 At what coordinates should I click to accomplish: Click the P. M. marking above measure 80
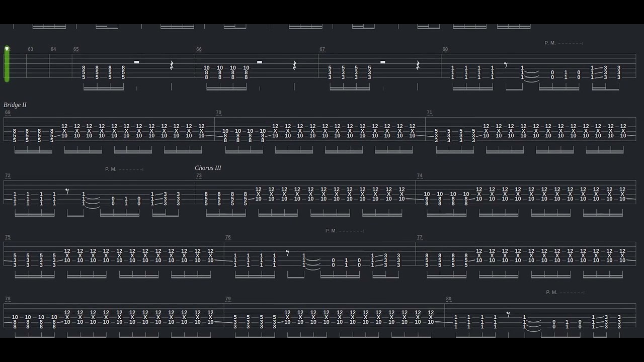click(551, 292)
